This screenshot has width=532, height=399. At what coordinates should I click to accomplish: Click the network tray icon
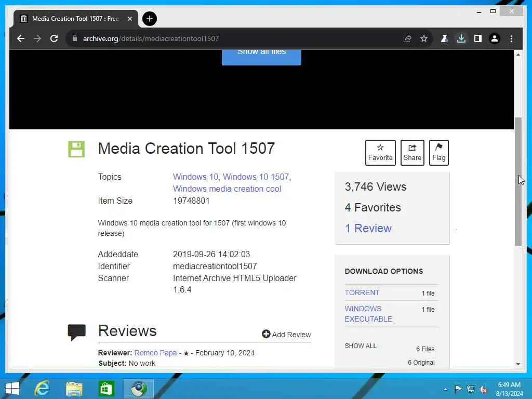pos(471,389)
